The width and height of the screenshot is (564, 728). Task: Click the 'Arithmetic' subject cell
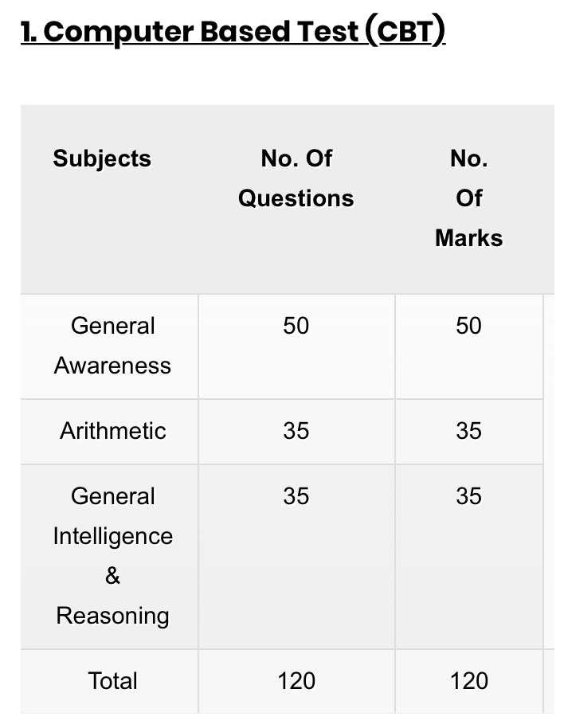(112, 431)
